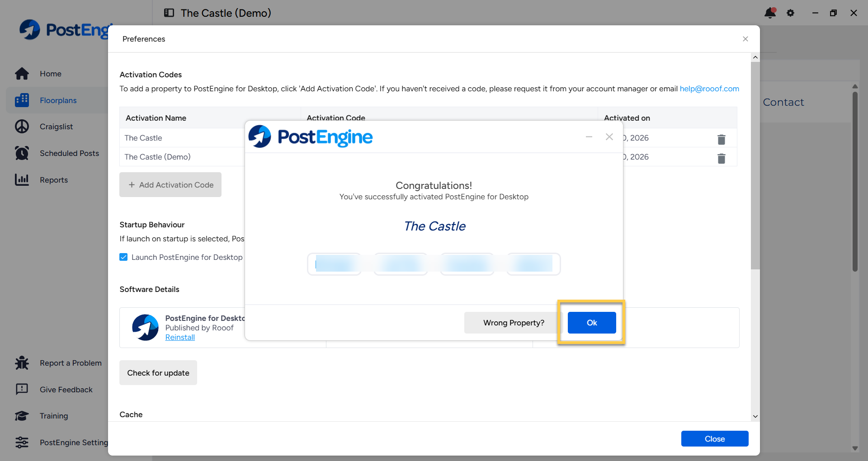The image size is (868, 461).
Task: Open the settings gear
Action: point(790,13)
